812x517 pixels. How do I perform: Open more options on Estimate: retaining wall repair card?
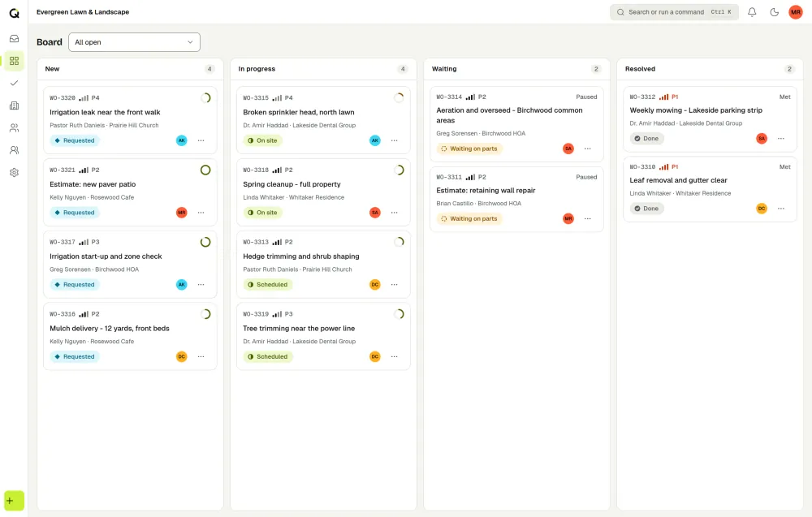pos(587,218)
